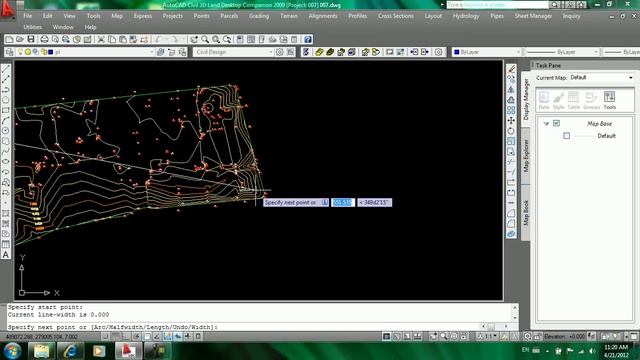Click the Plot printer icon

point(44,39)
